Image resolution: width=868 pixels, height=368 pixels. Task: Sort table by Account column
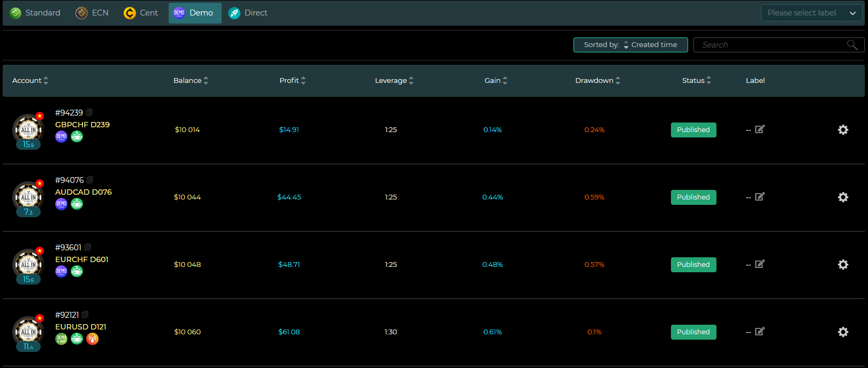point(30,81)
